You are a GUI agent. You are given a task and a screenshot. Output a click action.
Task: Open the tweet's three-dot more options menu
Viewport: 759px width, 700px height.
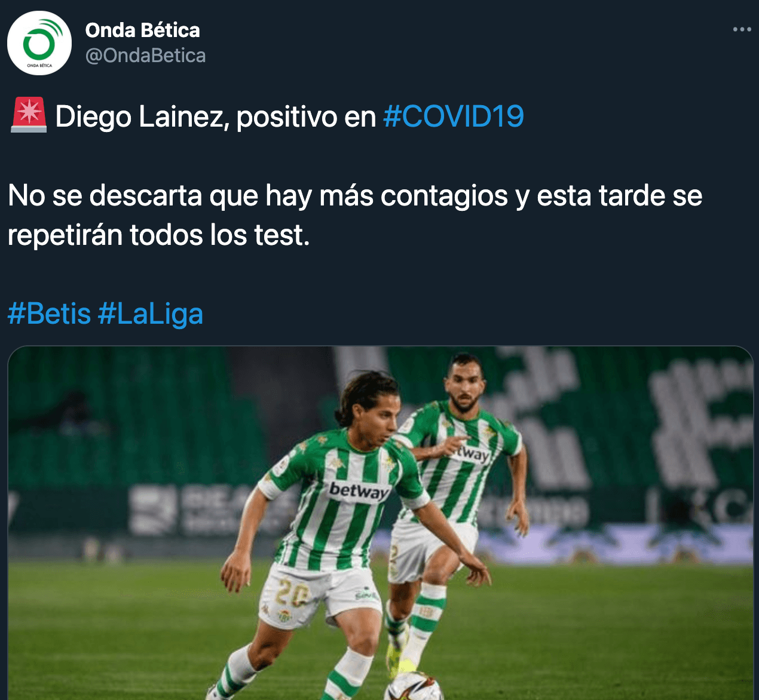coord(742,29)
